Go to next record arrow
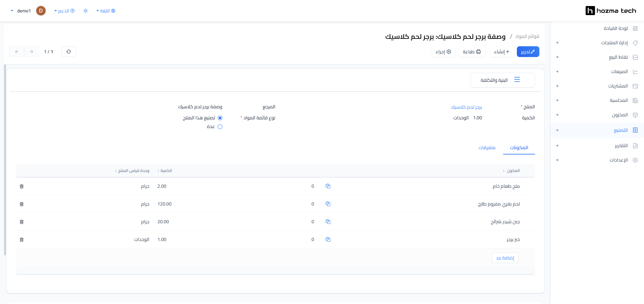This screenshot has height=304, width=644. tap(32, 52)
